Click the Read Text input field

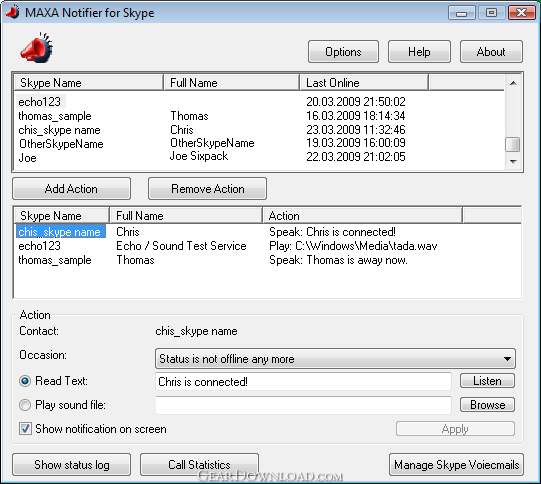click(x=303, y=382)
